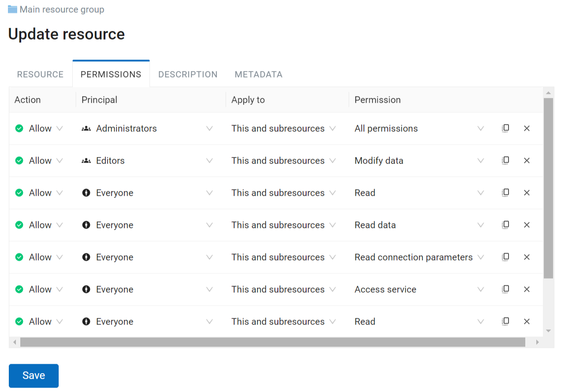The width and height of the screenshot is (561, 392).
Task: Click the folder icon beside Main resource group
Action: (12, 9)
